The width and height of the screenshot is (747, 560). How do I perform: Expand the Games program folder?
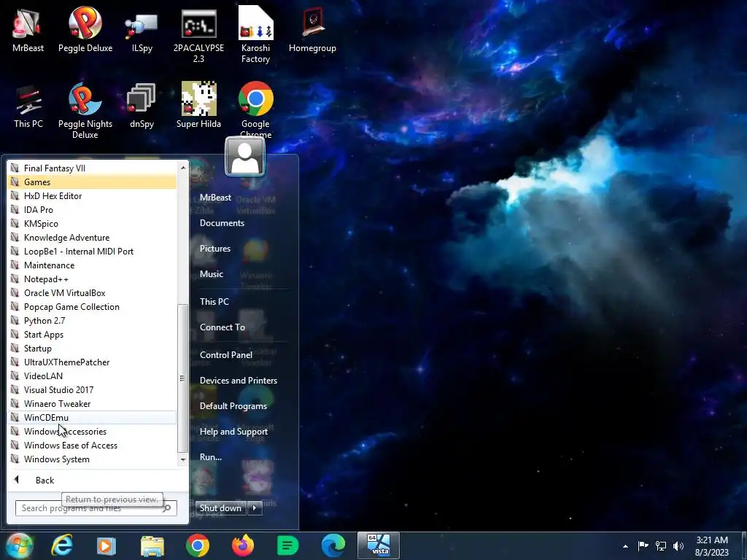[x=93, y=182]
